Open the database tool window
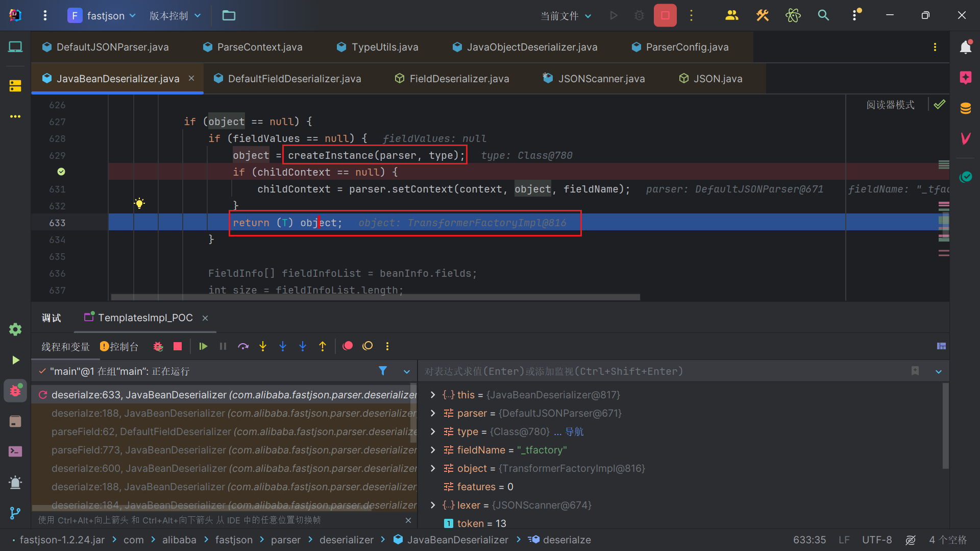 pyautogui.click(x=965, y=108)
